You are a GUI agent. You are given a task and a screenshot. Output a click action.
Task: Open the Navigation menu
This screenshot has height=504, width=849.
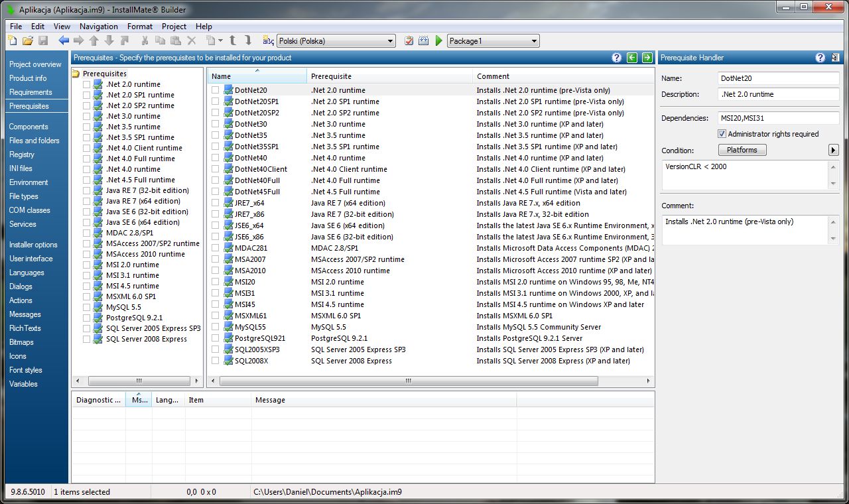[x=99, y=27]
